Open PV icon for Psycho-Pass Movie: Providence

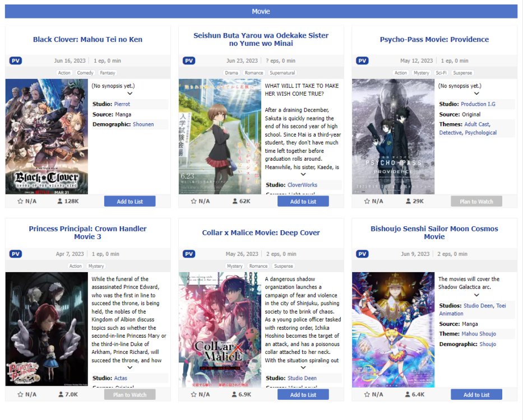point(362,60)
